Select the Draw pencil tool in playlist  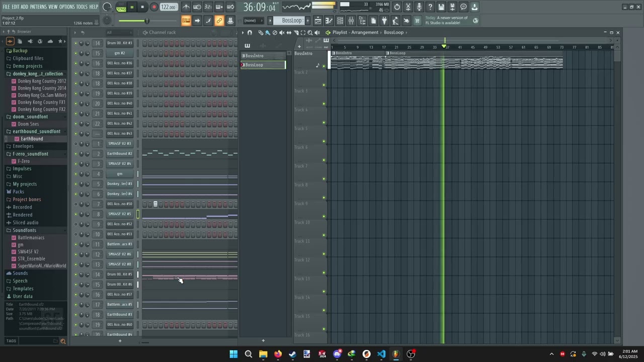[261, 33]
